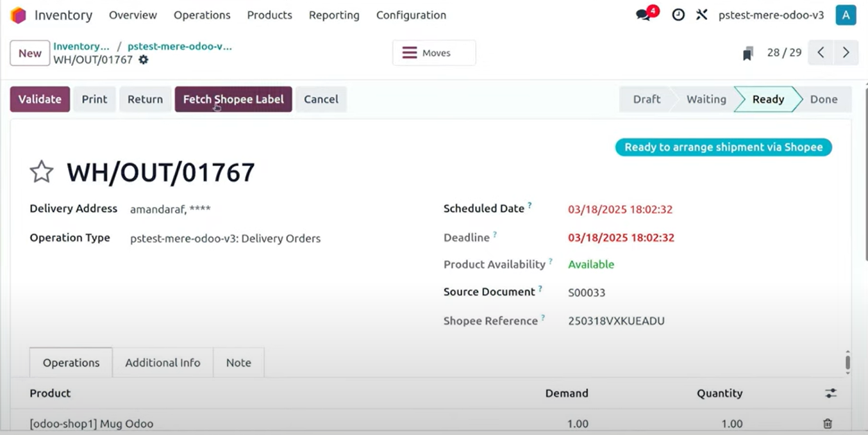
Task: Click the Print button
Action: click(x=94, y=99)
